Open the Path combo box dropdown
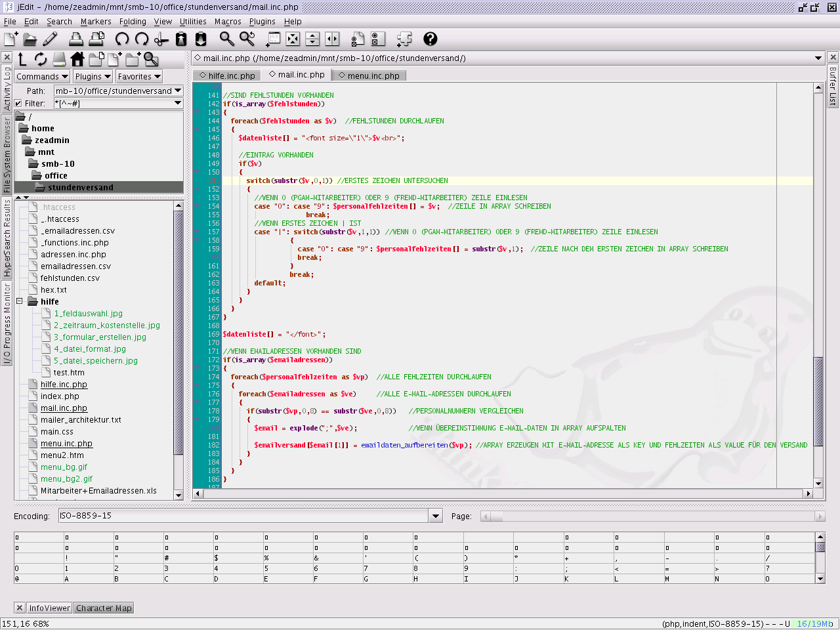The image size is (840, 630). tap(178, 91)
